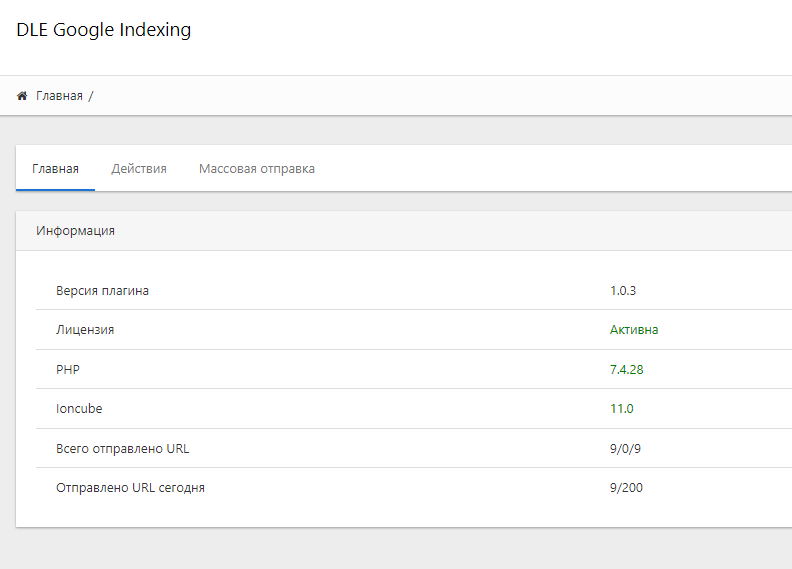Click today's quota value 9/200
This screenshot has height=569, width=792.
[626, 488]
